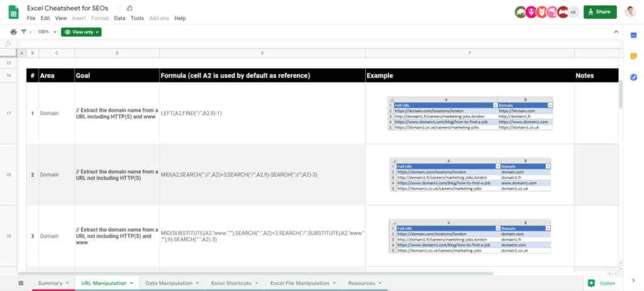Open the Data menu
Viewport: 644px width, 291px height.
(x=119, y=18)
